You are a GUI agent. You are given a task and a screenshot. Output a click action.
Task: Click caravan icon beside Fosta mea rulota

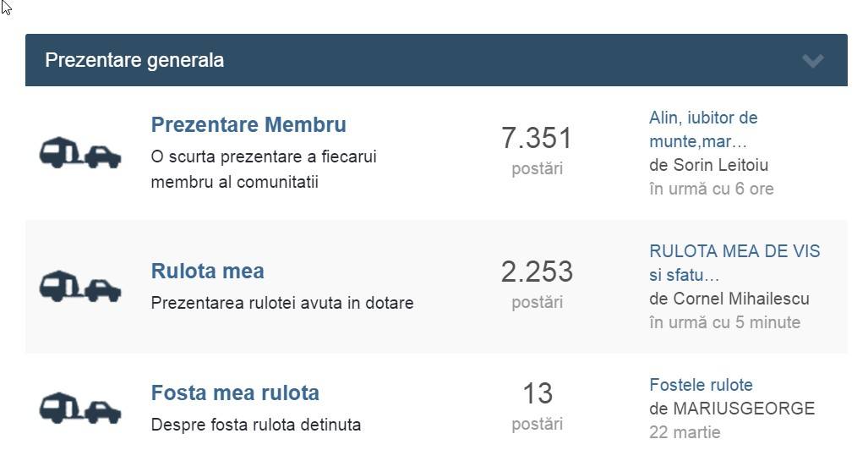pos(80,408)
